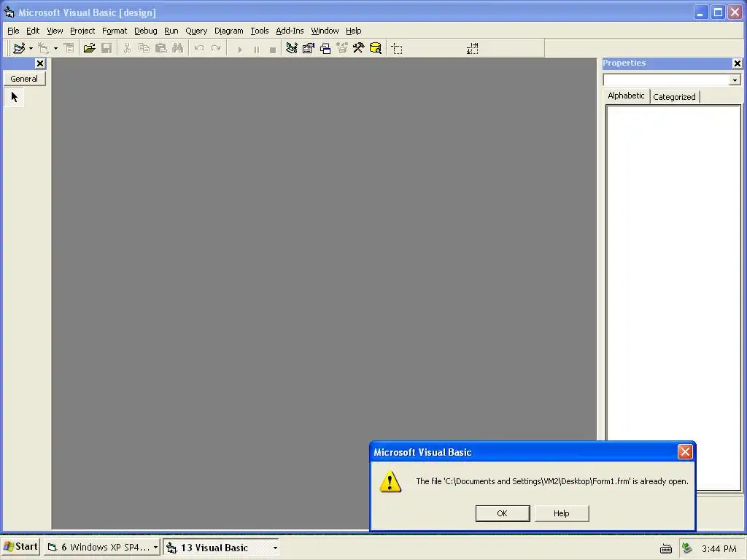Open the Data View Window icon

point(376,48)
